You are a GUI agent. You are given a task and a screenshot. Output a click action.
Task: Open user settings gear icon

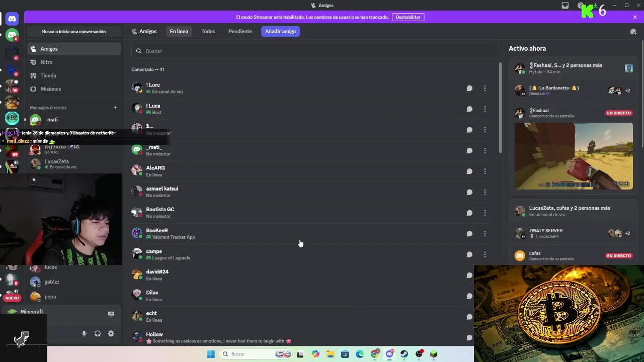(x=111, y=334)
